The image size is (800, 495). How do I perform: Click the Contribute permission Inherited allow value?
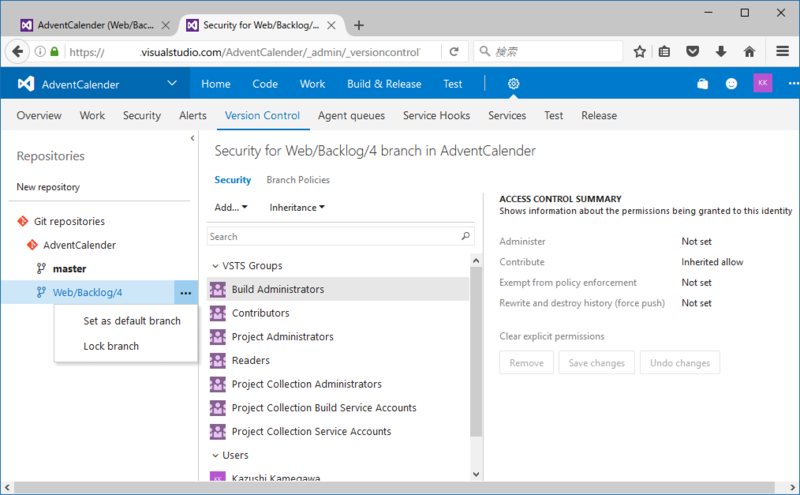tap(712, 262)
